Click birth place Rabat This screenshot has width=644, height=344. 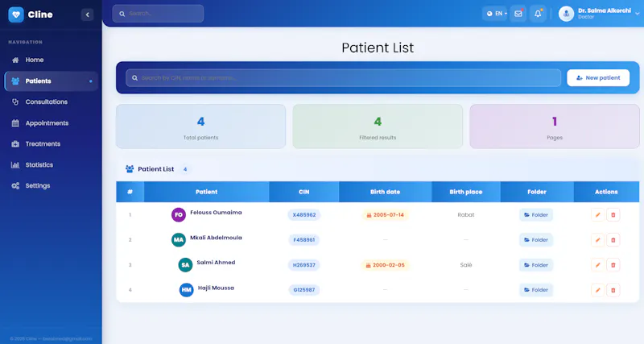466,215
